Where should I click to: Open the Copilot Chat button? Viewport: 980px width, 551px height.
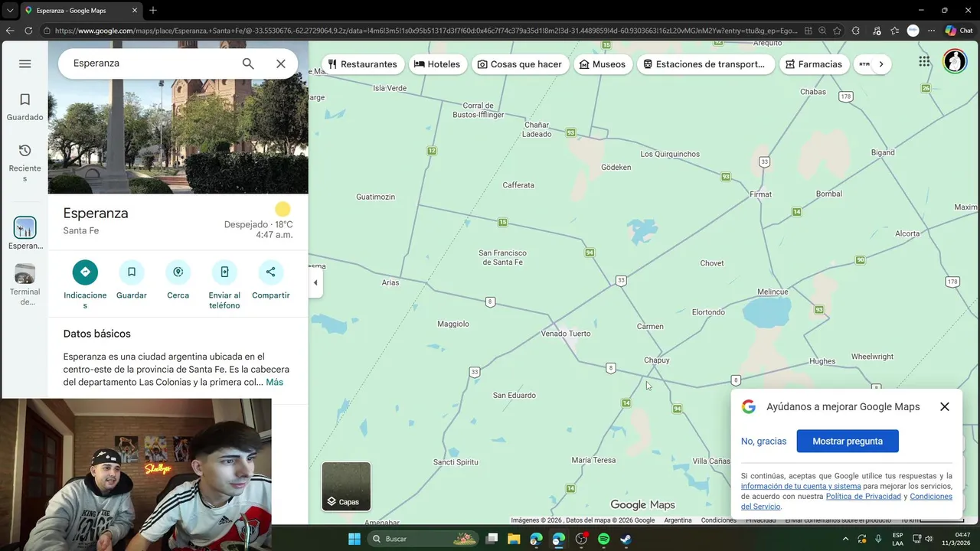[x=959, y=31]
